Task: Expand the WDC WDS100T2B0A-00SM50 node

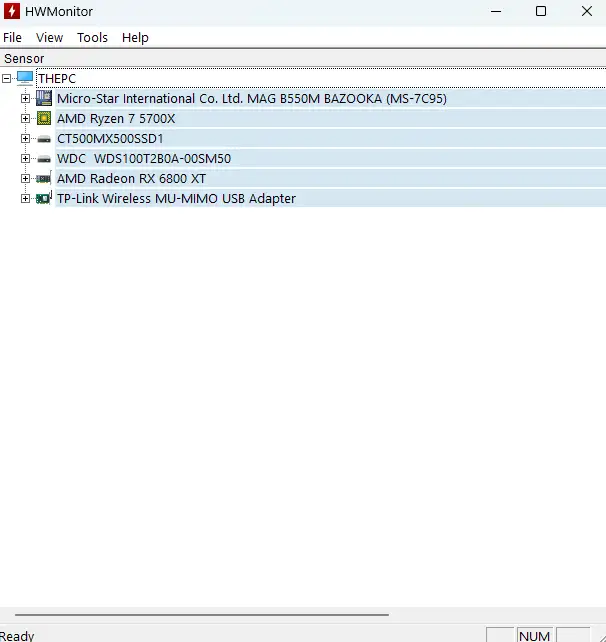Action: 25,158
